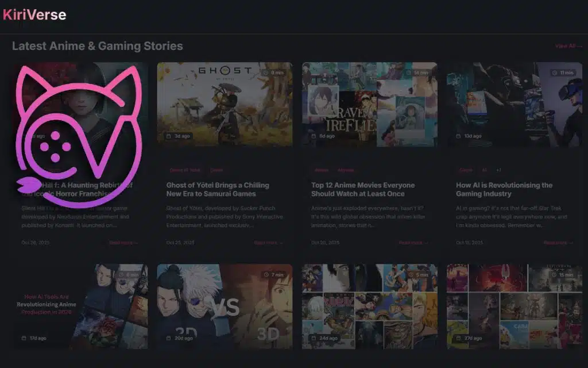Open How AI is Revolutionising Gaming title
588x368 pixels.
coord(504,189)
